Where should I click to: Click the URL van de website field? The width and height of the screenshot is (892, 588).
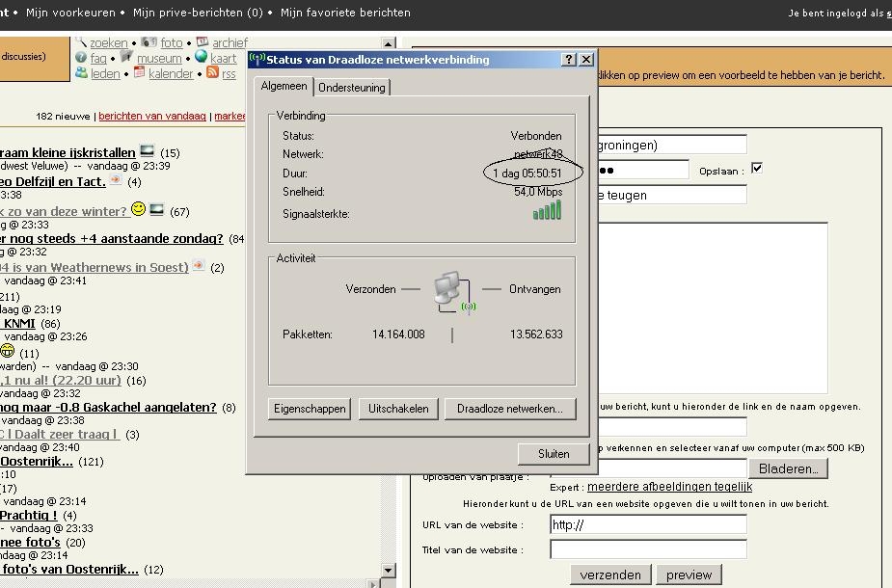[x=648, y=524]
